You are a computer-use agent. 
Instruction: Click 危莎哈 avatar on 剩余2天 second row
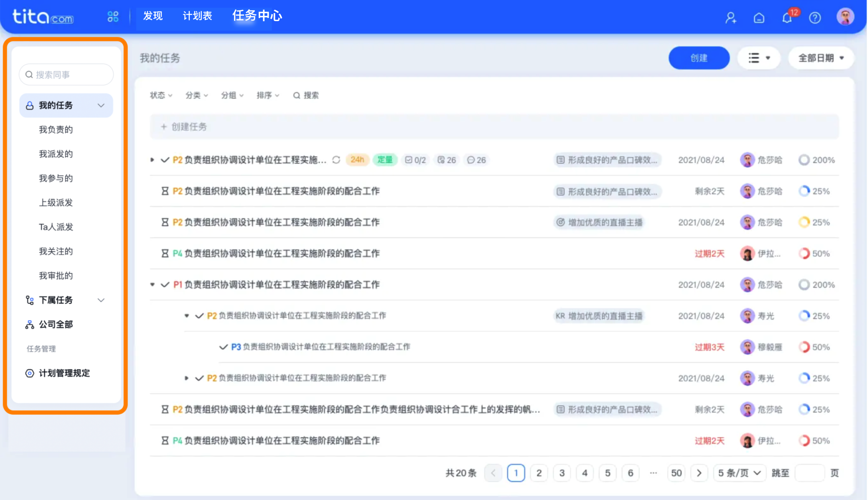[747, 191]
